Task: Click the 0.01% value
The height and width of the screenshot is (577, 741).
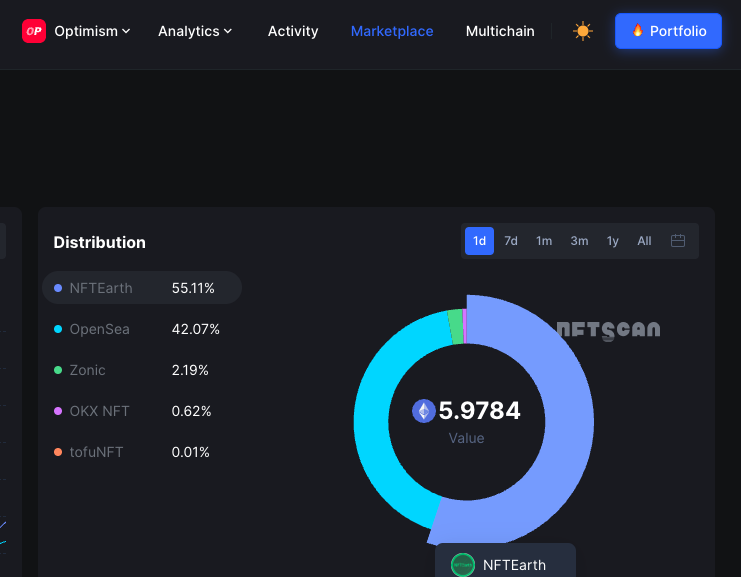Action: (x=190, y=452)
